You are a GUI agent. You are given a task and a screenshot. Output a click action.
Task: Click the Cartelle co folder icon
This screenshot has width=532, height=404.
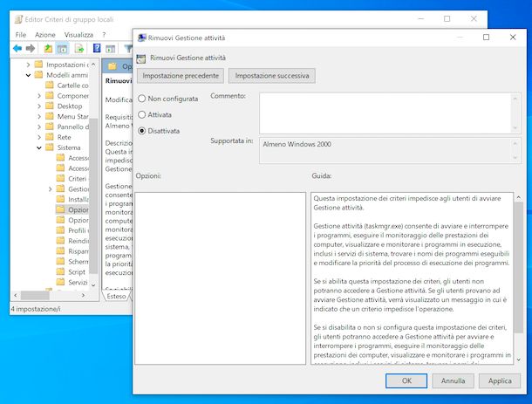point(50,85)
